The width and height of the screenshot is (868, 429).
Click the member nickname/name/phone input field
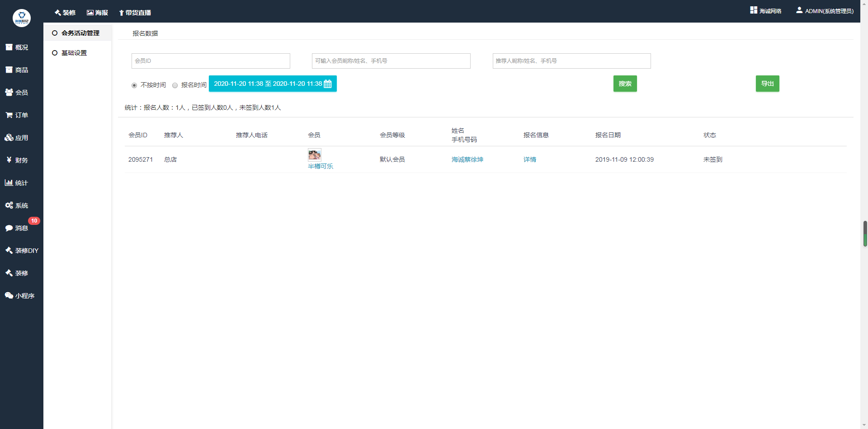(x=391, y=61)
